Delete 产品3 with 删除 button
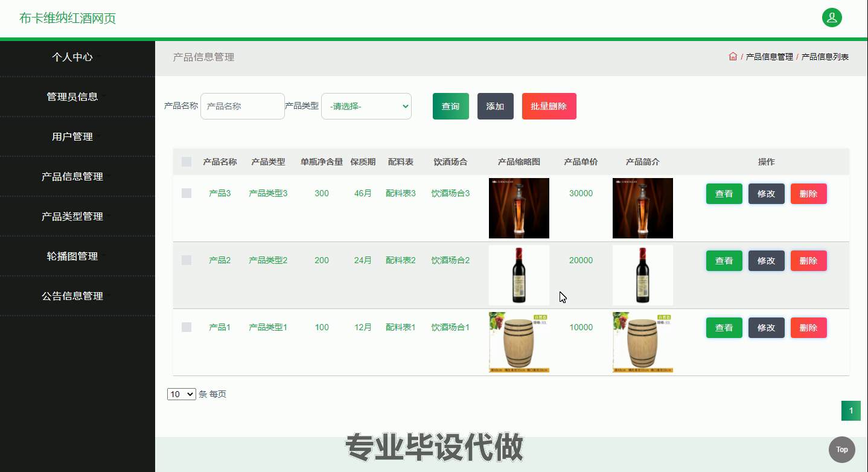868x472 pixels. pyautogui.click(x=809, y=194)
